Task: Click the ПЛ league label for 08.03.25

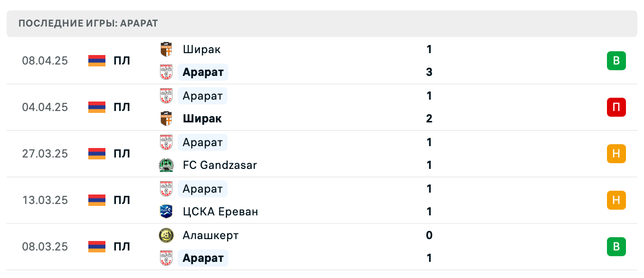Action: [122, 247]
